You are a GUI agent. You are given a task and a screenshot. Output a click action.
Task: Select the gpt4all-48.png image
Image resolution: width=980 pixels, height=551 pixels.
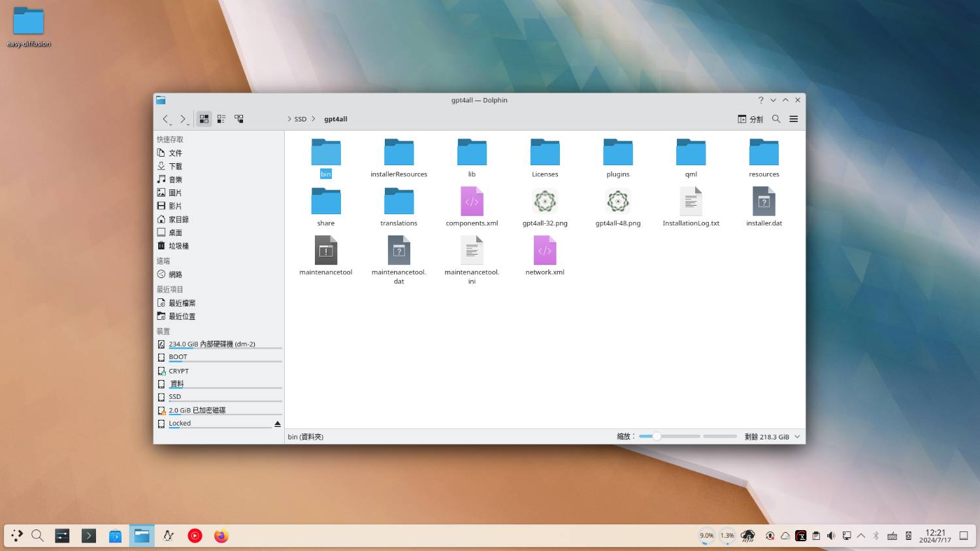click(x=618, y=206)
